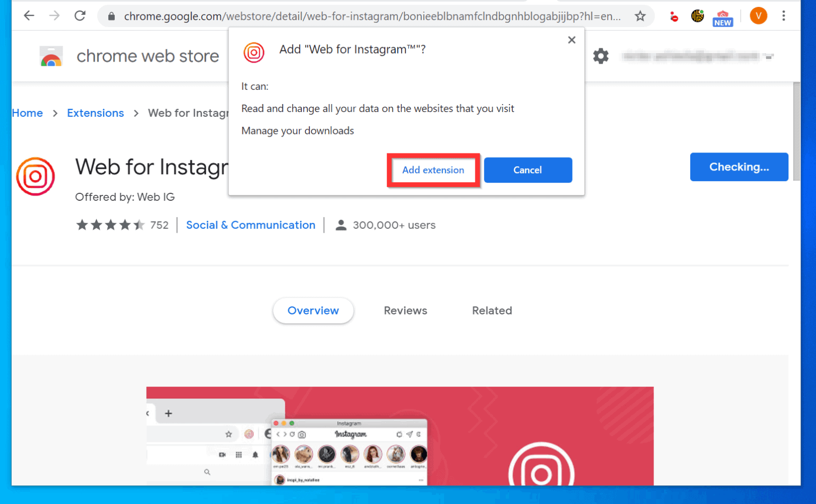Cancel the extension installation

tap(528, 170)
